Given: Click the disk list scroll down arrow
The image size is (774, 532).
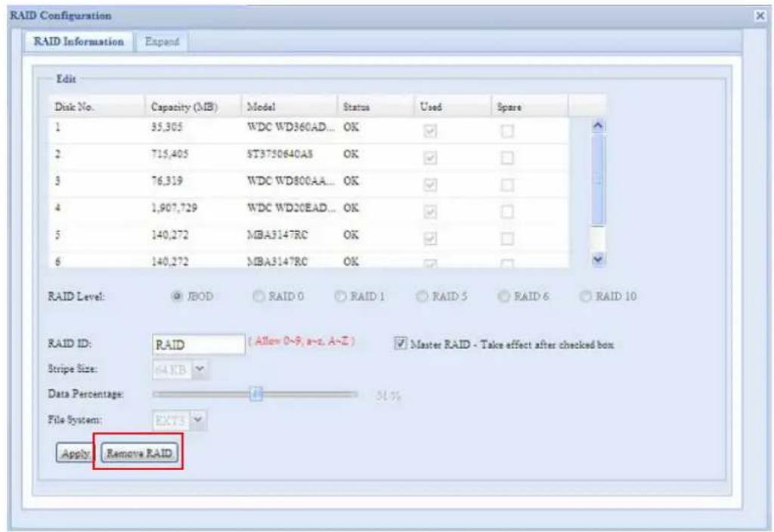Looking at the screenshot, I should coord(598,259).
